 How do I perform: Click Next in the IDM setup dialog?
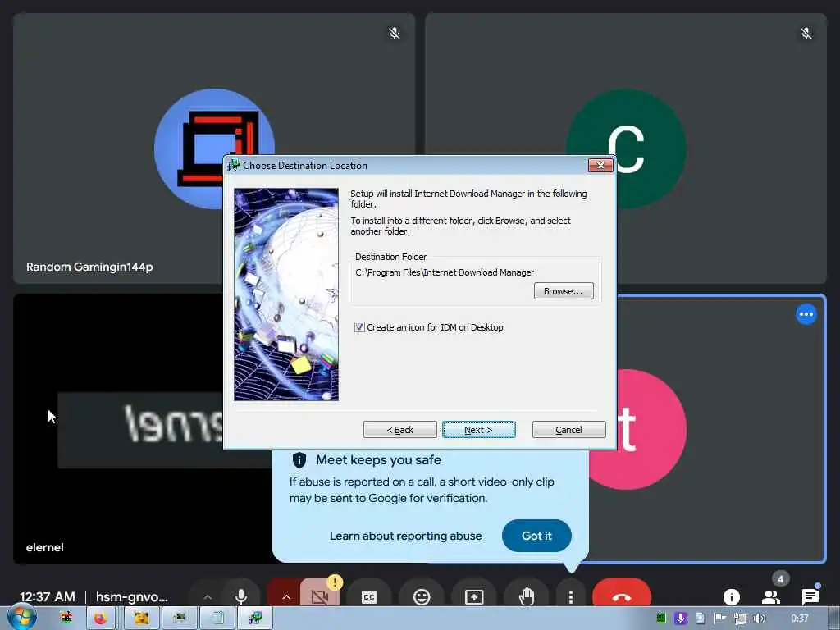pyautogui.click(x=478, y=430)
